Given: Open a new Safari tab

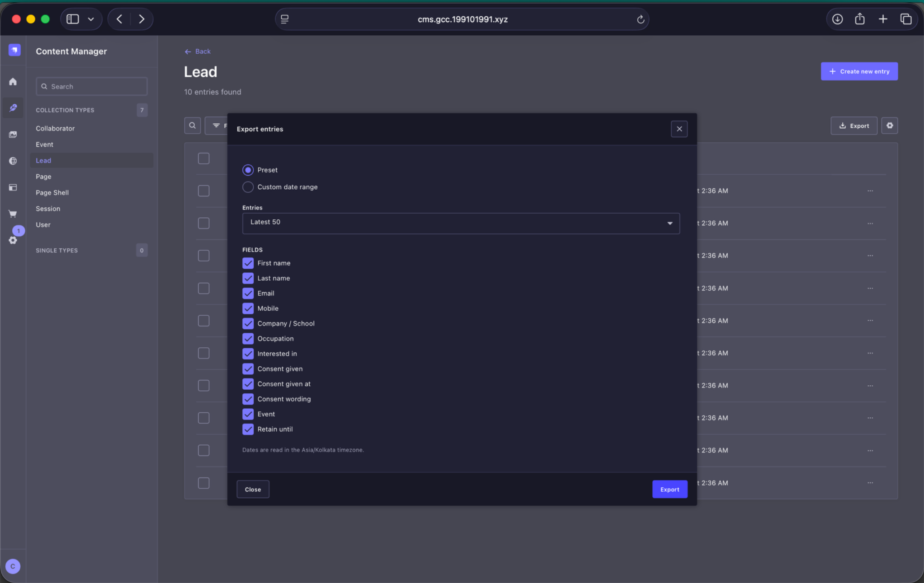Looking at the screenshot, I should pyautogui.click(x=883, y=19).
